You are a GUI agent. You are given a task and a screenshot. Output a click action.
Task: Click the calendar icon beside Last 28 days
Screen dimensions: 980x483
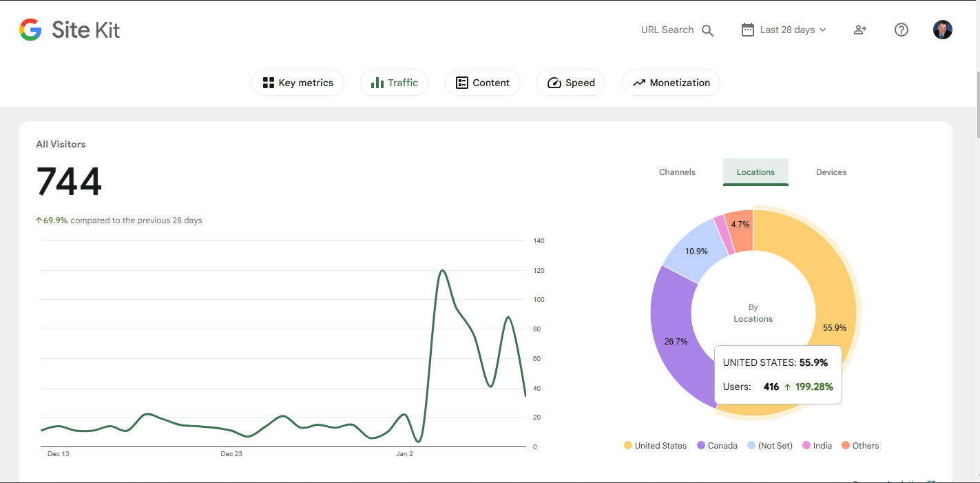pos(747,30)
